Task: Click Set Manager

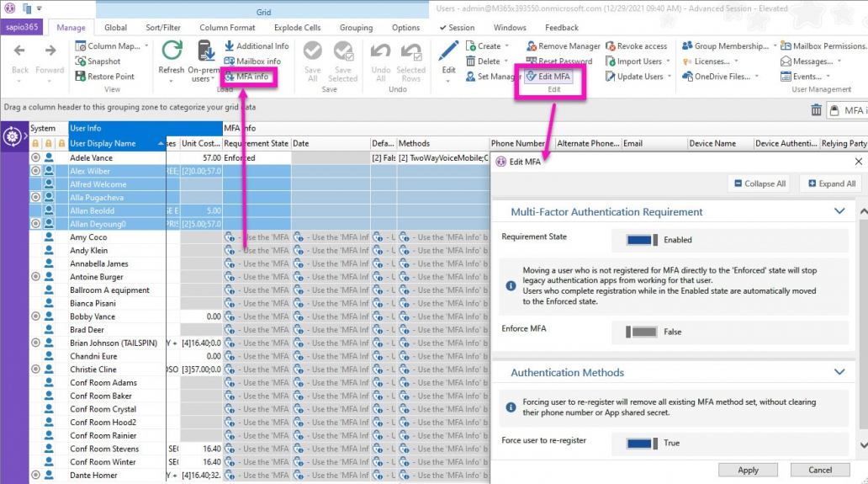Action: [491, 77]
